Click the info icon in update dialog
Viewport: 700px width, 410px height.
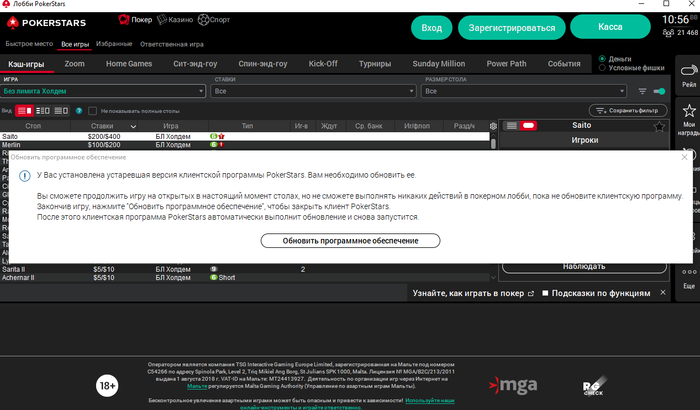tap(25, 176)
